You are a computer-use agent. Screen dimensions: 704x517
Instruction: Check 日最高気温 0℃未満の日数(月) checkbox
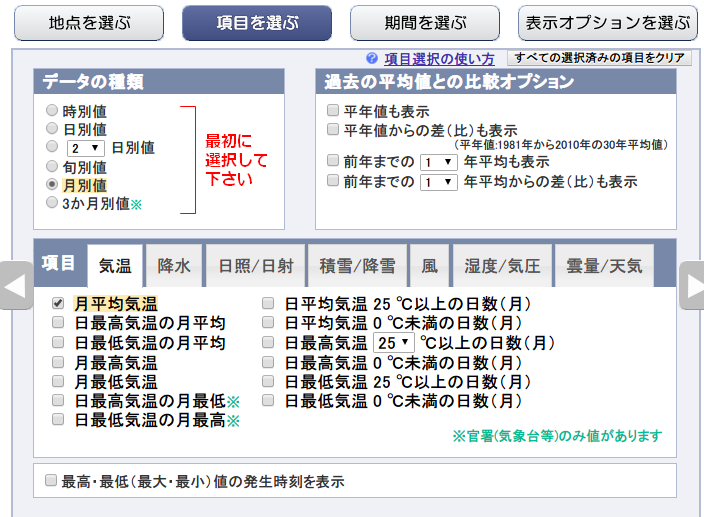click(268, 362)
